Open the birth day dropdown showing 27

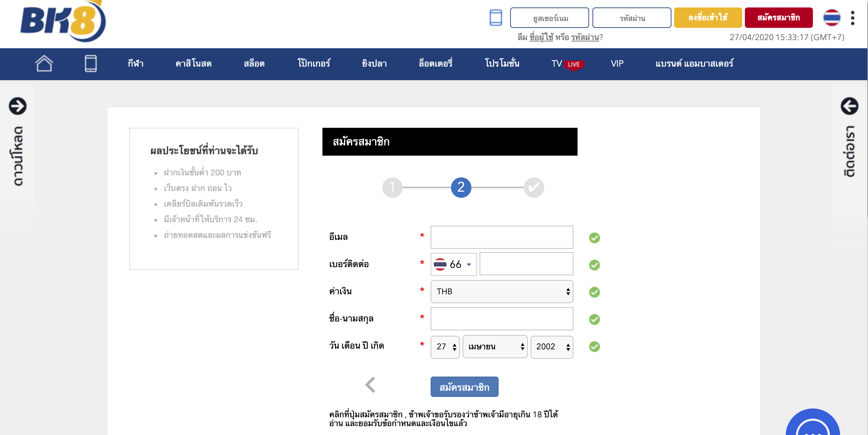(445, 347)
